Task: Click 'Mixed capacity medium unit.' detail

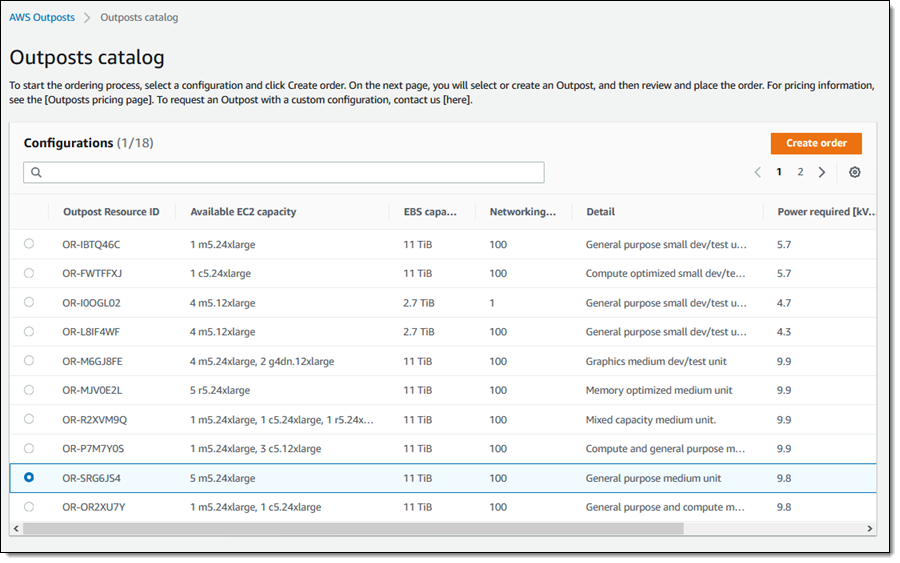Action: pos(651,420)
